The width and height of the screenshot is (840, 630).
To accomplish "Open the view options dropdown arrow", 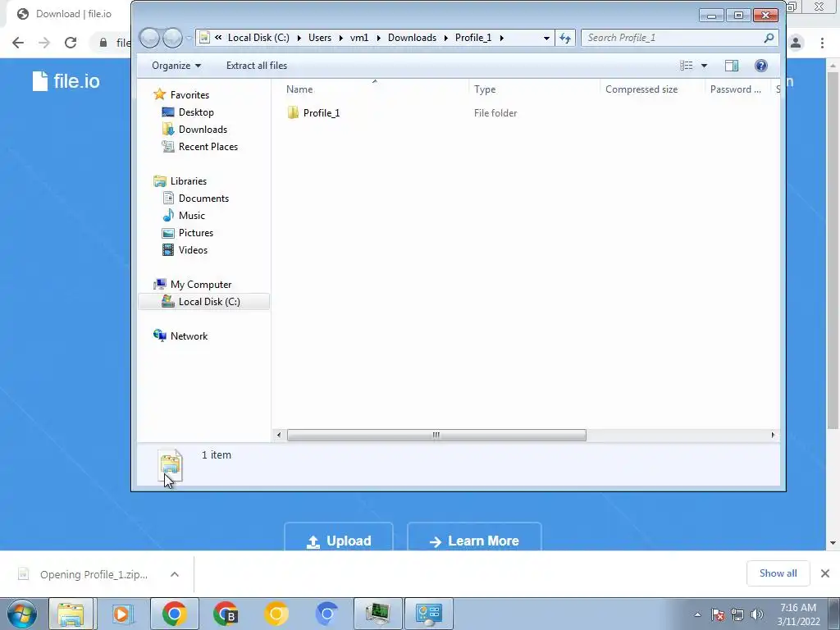I will [x=704, y=66].
